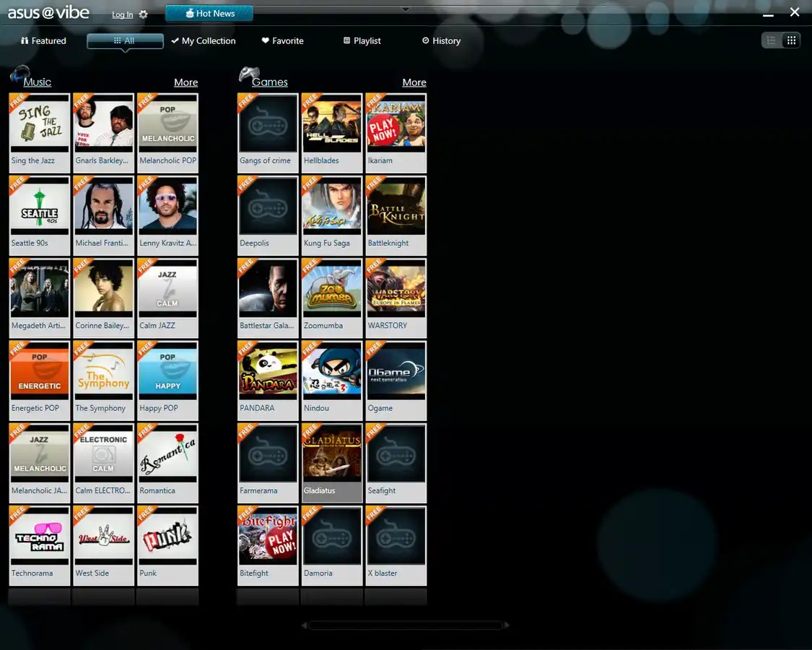Open the Hot News button
Screen dimensions: 812x650
(x=209, y=14)
